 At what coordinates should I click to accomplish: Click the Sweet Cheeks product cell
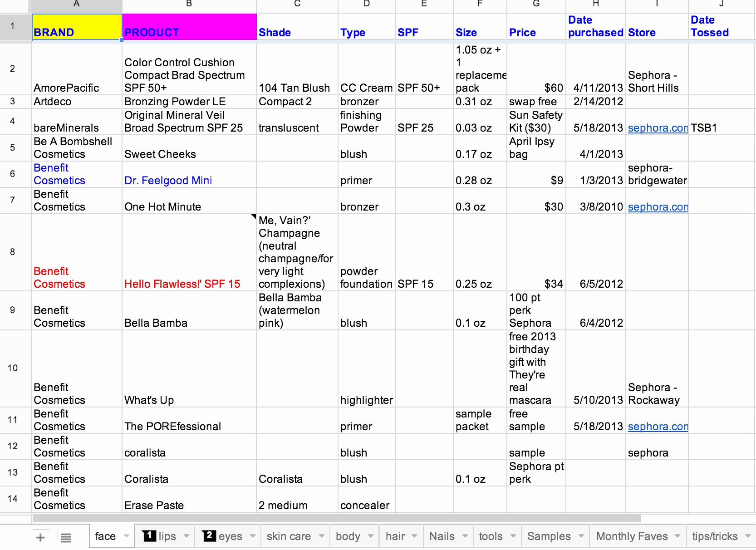pos(189,148)
